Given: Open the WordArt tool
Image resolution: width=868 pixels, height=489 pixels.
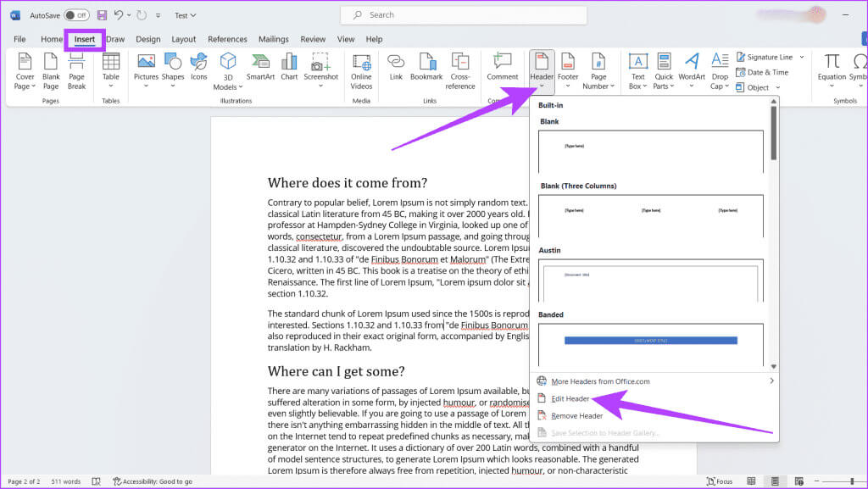Looking at the screenshot, I should pyautogui.click(x=692, y=69).
